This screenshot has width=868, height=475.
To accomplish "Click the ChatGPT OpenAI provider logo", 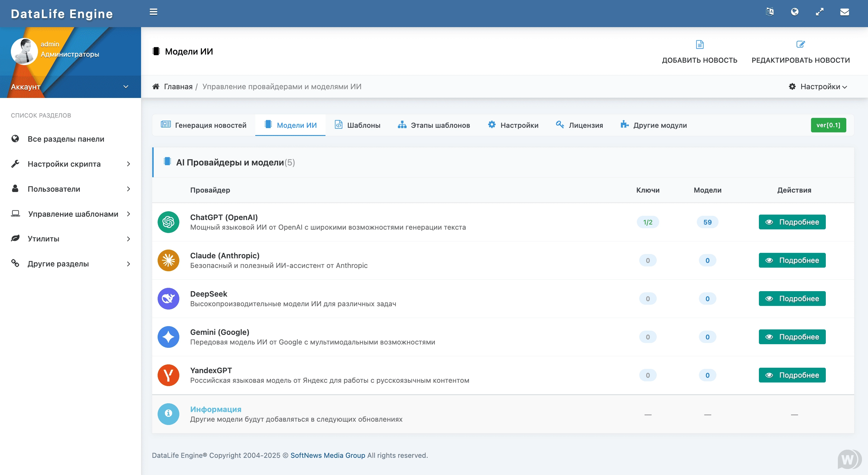I will [168, 222].
